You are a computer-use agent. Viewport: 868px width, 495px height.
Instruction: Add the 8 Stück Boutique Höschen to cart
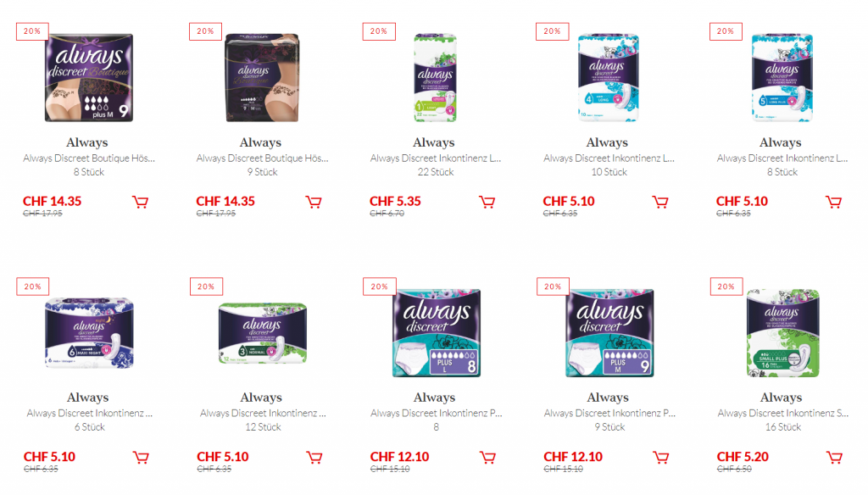tap(140, 202)
